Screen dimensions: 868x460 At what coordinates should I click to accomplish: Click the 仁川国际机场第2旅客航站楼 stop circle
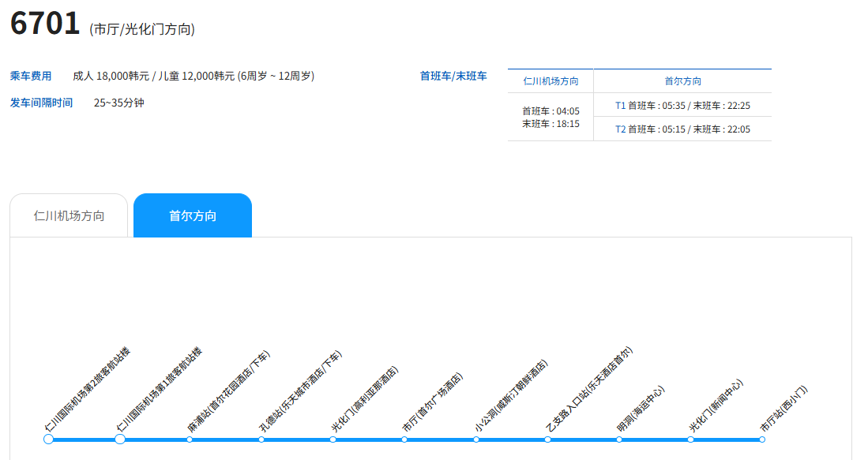coord(48,439)
